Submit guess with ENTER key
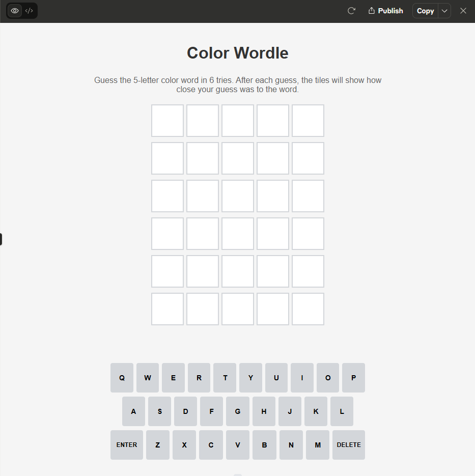This screenshot has width=475, height=476. pyautogui.click(x=127, y=445)
